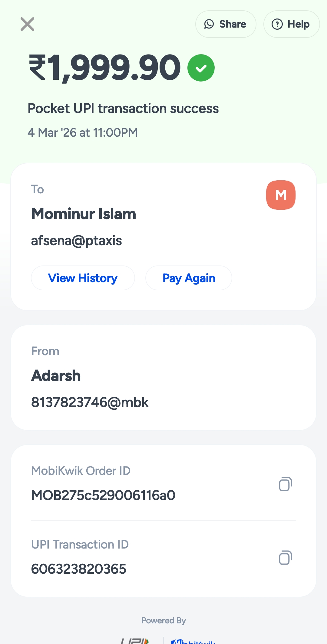Screen dimensions: 327x644
Task: Tap the afsena@ptaxis UPI address
Action: coord(76,241)
